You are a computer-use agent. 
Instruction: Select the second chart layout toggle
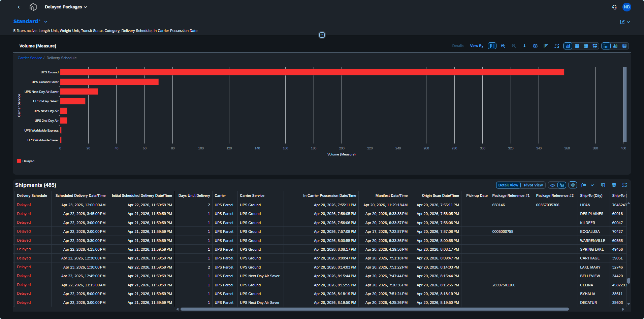(577, 46)
